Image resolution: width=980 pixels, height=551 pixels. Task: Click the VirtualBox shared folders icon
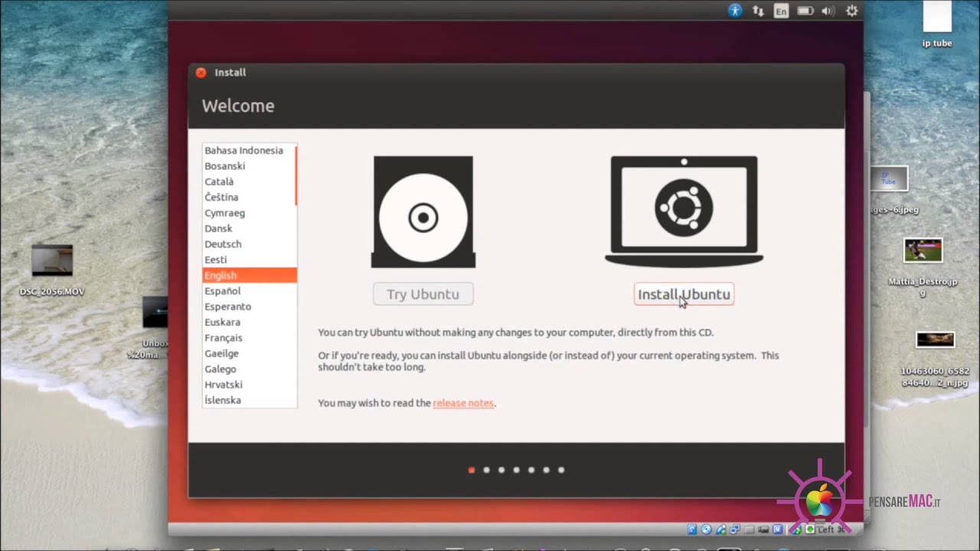(x=749, y=529)
